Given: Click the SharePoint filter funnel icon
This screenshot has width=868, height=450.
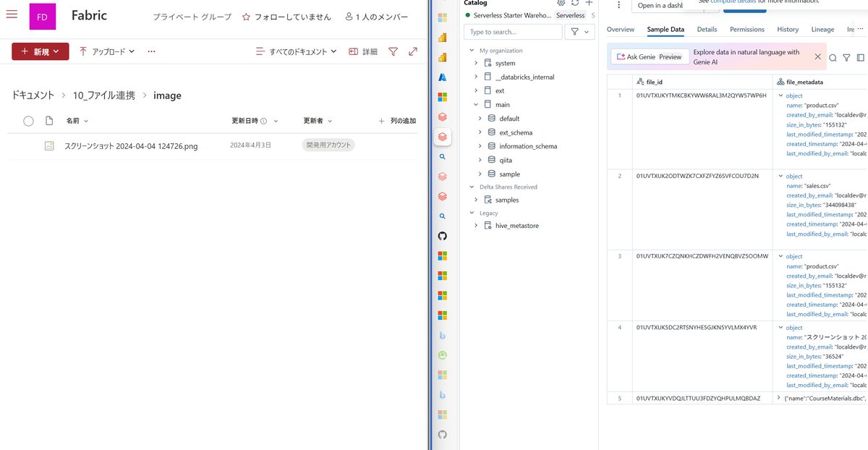Looking at the screenshot, I should pyautogui.click(x=393, y=51).
